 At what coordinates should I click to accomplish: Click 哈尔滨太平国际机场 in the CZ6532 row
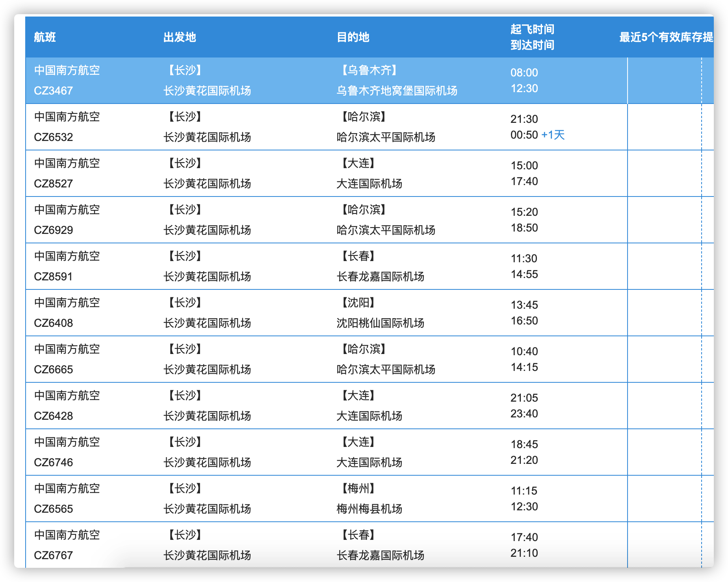pos(386,137)
